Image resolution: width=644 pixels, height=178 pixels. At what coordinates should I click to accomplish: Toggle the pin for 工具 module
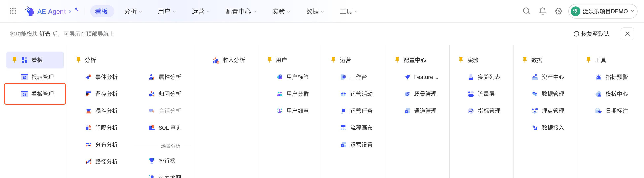pos(588,60)
